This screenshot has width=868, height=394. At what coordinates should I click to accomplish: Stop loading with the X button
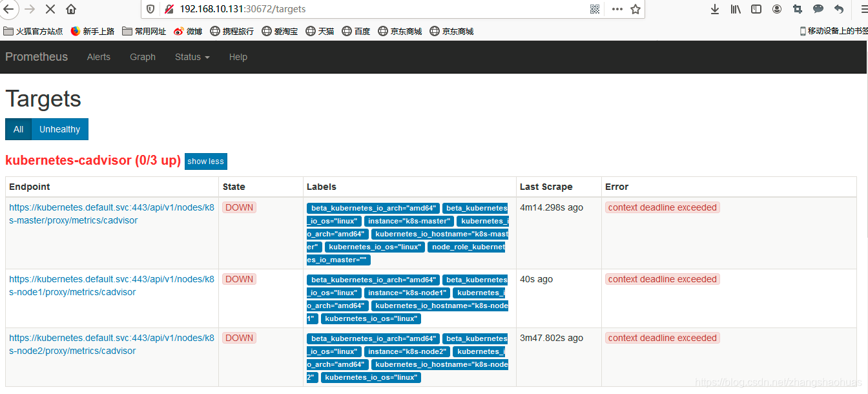point(50,9)
